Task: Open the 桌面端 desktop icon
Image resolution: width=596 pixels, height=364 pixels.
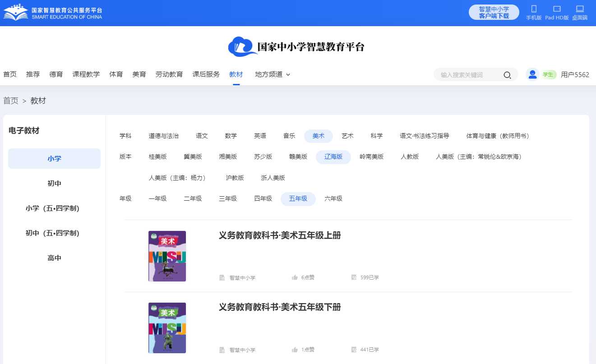Action: (580, 9)
